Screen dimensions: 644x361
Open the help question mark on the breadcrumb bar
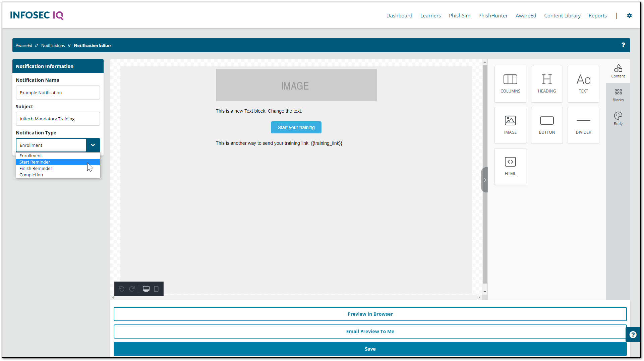623,45
